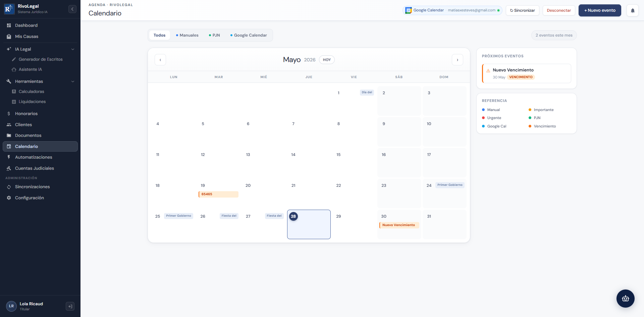Open the Honorarios section

tap(40, 114)
